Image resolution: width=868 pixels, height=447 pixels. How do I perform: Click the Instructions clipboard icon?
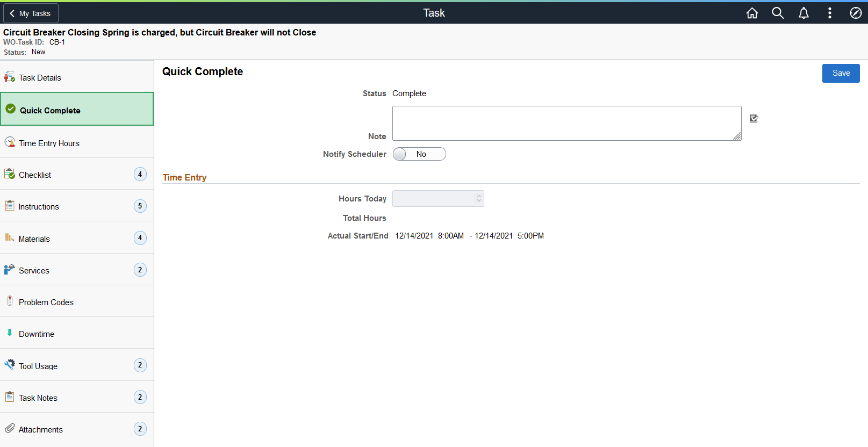[x=10, y=205]
